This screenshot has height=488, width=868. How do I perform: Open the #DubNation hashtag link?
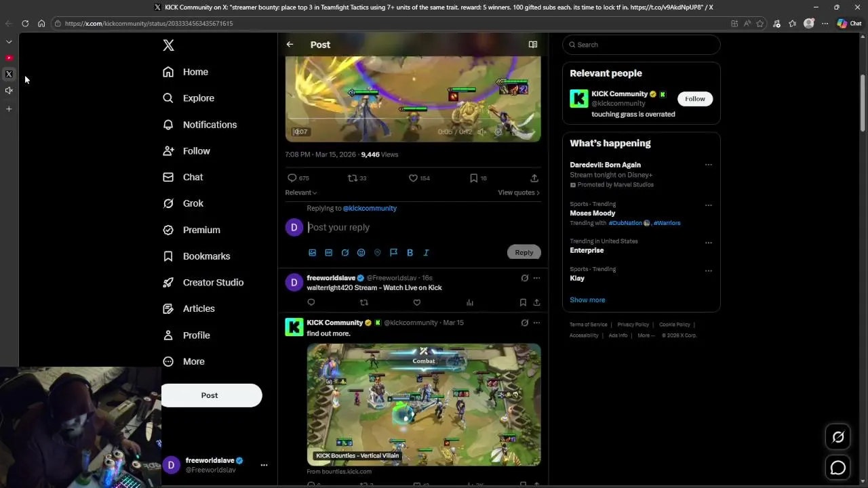pyautogui.click(x=625, y=223)
